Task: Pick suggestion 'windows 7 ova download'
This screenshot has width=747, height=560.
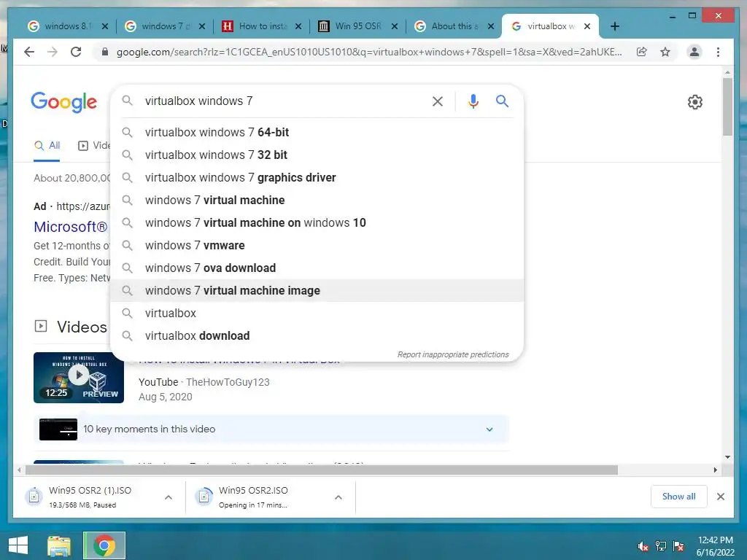Action: coord(317,268)
